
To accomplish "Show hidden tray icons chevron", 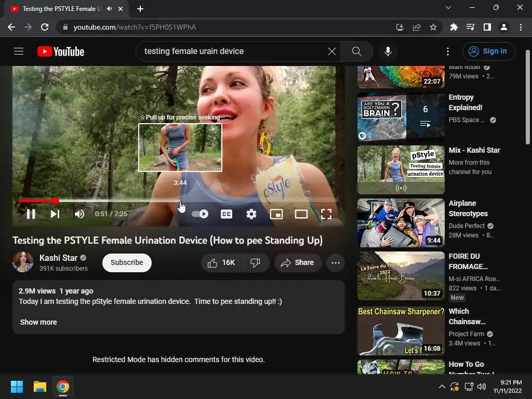I will point(442,387).
